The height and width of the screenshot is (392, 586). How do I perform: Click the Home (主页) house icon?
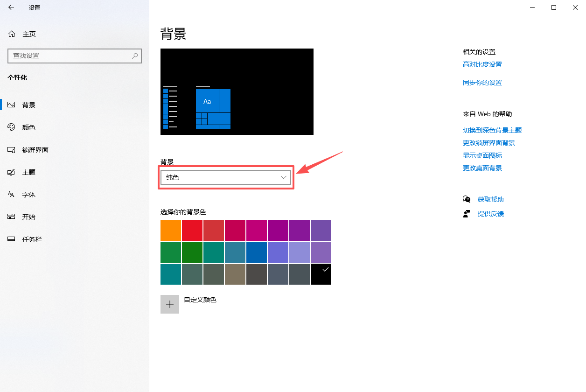coord(12,34)
